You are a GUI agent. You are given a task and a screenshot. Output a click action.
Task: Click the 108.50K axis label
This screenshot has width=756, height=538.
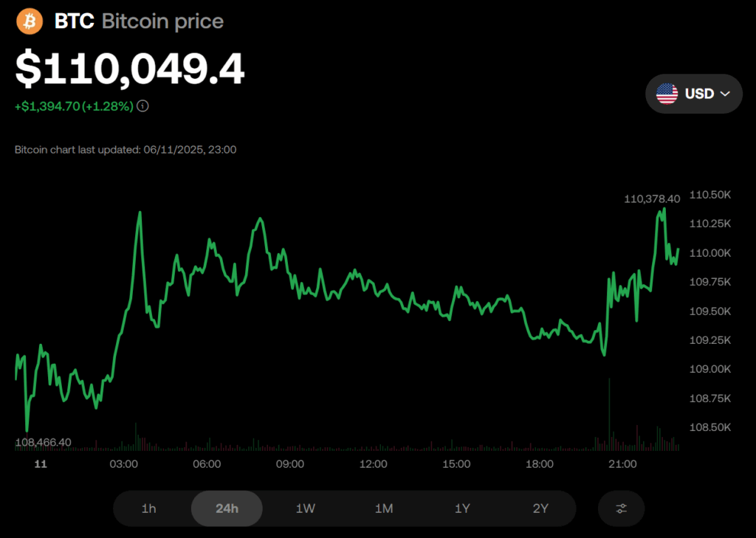[x=710, y=427]
